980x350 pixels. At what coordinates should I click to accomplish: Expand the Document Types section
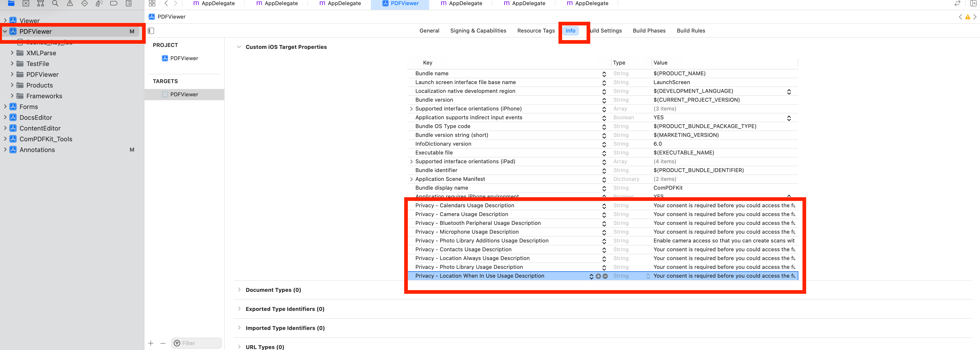(239, 290)
